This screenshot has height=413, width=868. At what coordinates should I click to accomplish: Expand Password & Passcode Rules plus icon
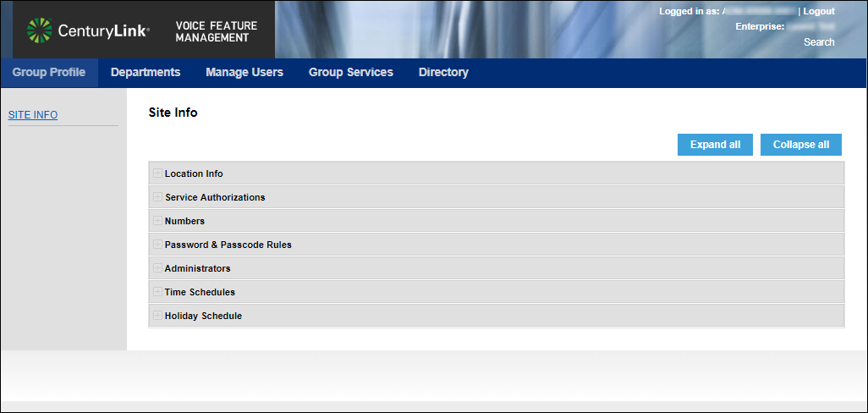(x=157, y=244)
